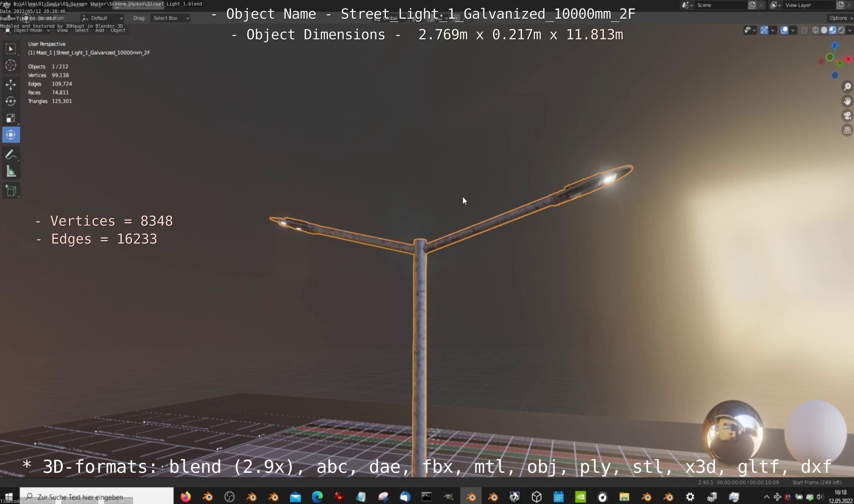Switch orthographic/perspective with grid icon
This screenshot has width=854, height=504.
click(x=847, y=130)
